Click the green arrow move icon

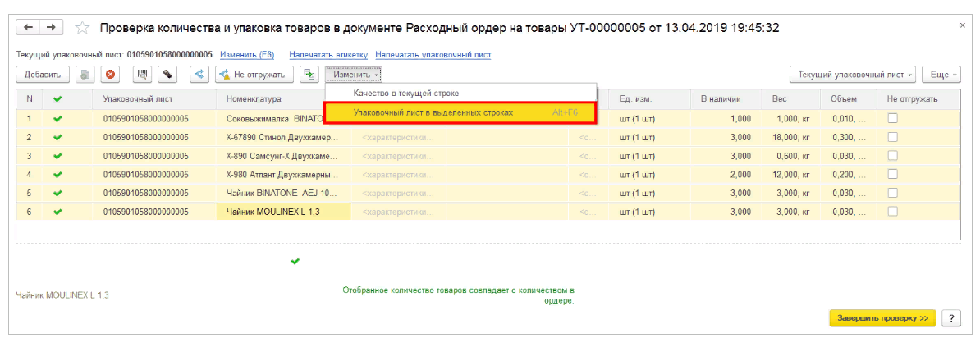coord(309,75)
